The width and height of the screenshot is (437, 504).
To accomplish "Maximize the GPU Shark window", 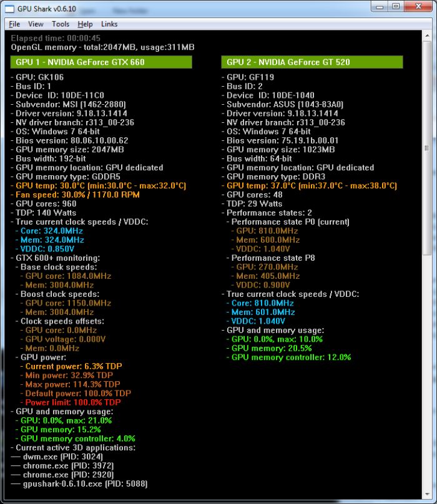I will pos(396,6).
